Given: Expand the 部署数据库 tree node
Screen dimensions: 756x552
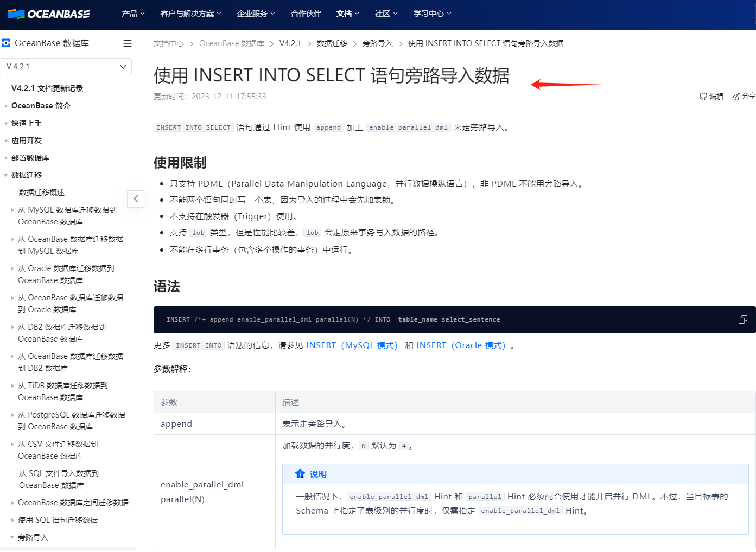Looking at the screenshot, I should coord(6,158).
